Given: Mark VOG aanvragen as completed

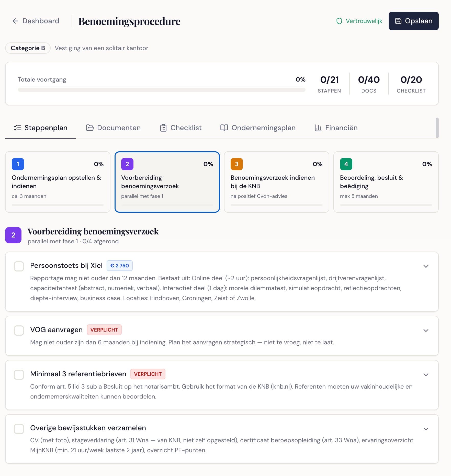Looking at the screenshot, I should (19, 331).
